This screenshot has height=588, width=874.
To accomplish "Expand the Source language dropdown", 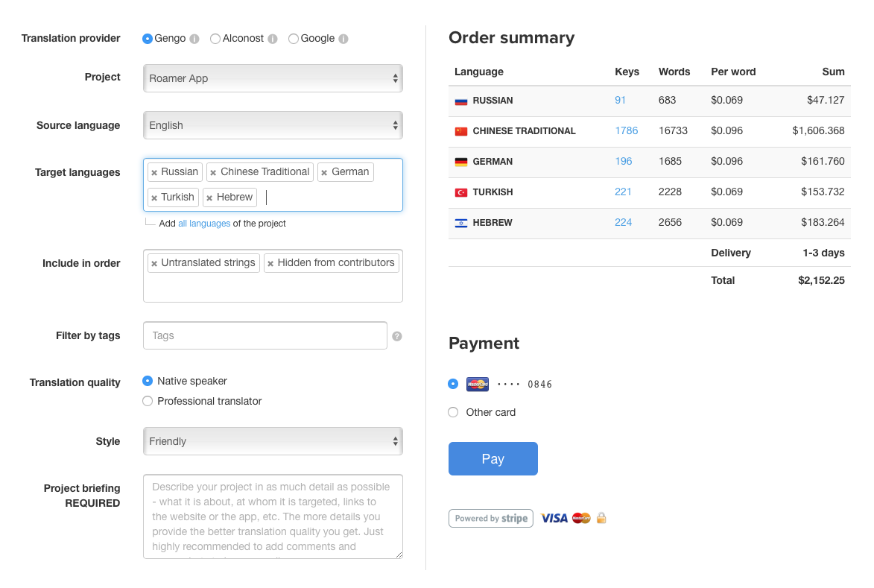I will [273, 125].
